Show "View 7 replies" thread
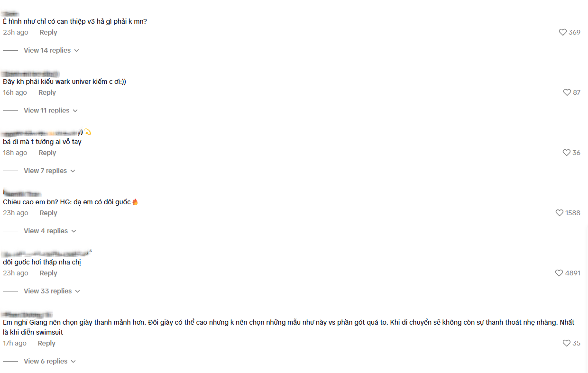This screenshot has height=373, width=588. (x=49, y=171)
